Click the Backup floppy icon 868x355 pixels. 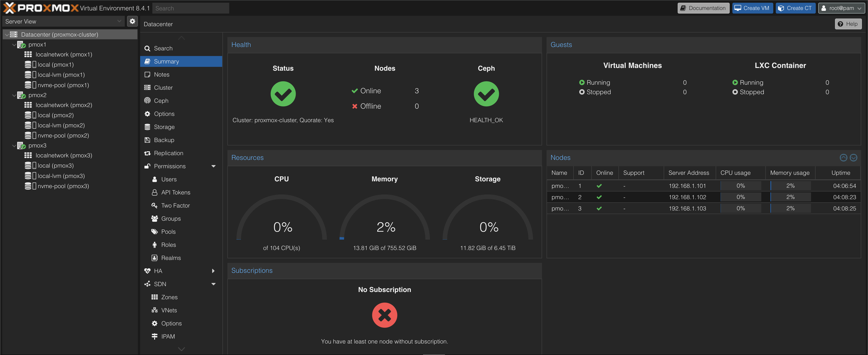(x=147, y=140)
